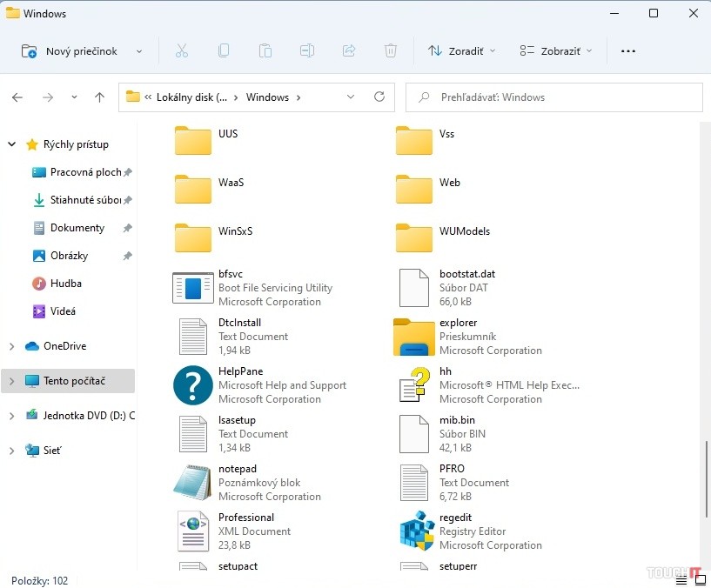The width and height of the screenshot is (711, 588).
Task: Open the Zoradiť sort menu
Action: click(461, 51)
